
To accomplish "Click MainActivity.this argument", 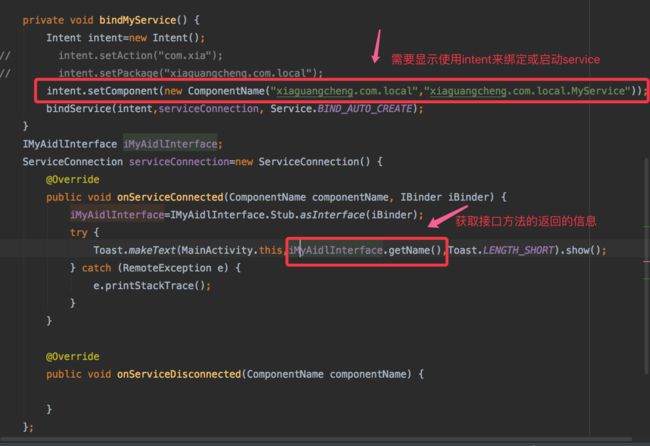I will click(232, 250).
